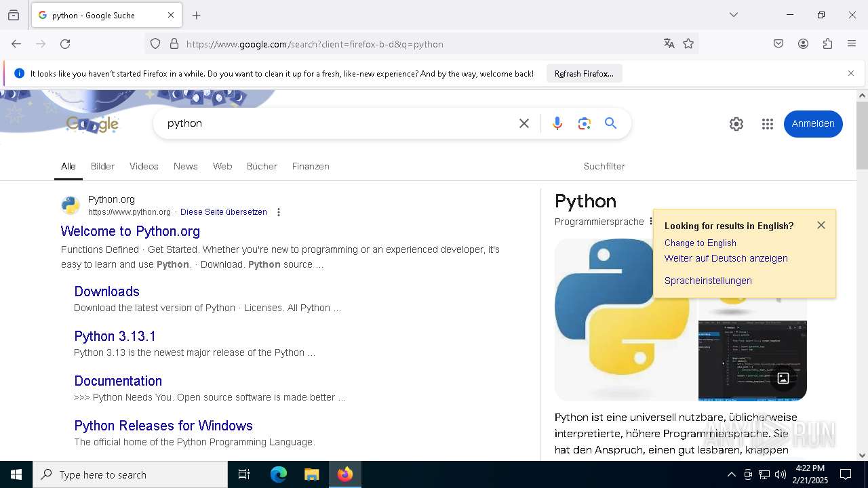
Task: Click the Python.org site favicon
Action: click(x=71, y=205)
